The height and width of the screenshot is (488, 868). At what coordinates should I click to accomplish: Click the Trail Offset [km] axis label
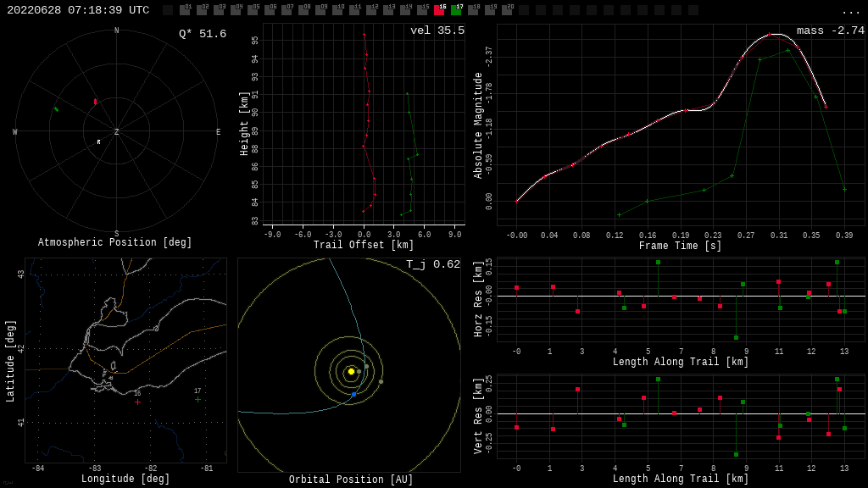[x=364, y=245]
